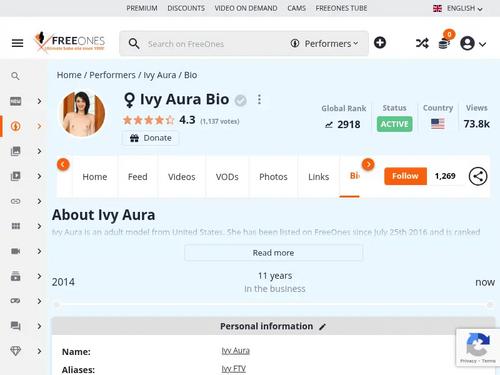Expand the NEW sidebar section chevron
The image size is (500, 375).
39,101
